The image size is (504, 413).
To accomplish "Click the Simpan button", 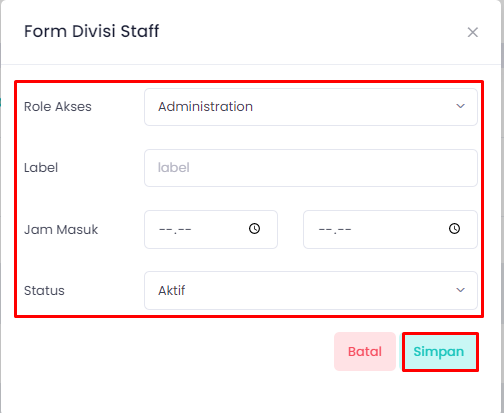I will [x=440, y=352].
